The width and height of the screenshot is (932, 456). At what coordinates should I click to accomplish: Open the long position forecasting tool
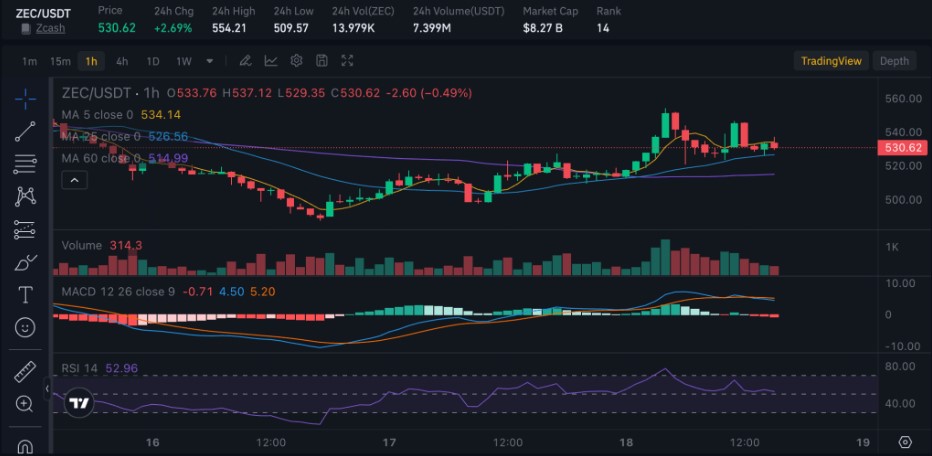click(25, 229)
